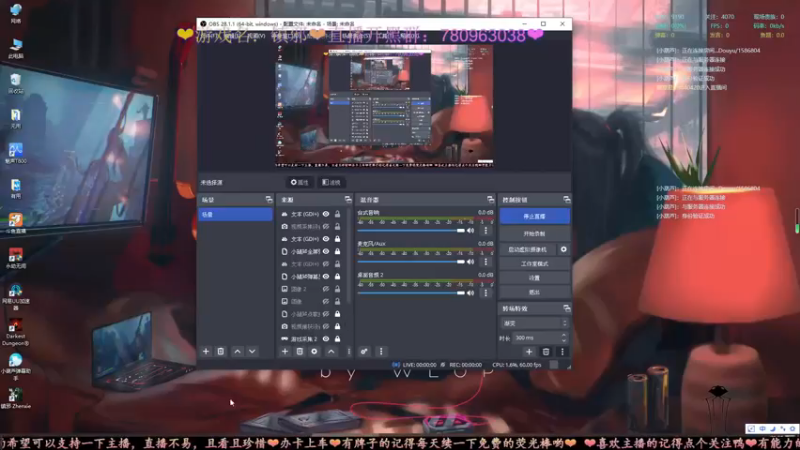Open transition properties three-dot menu
This screenshot has width=800, height=450.
click(562, 352)
